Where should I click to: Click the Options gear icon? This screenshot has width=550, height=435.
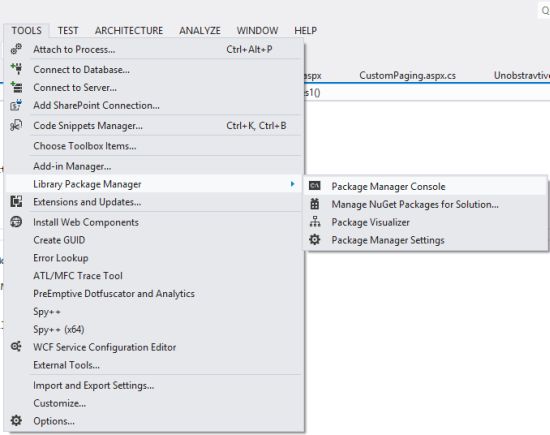(16, 420)
